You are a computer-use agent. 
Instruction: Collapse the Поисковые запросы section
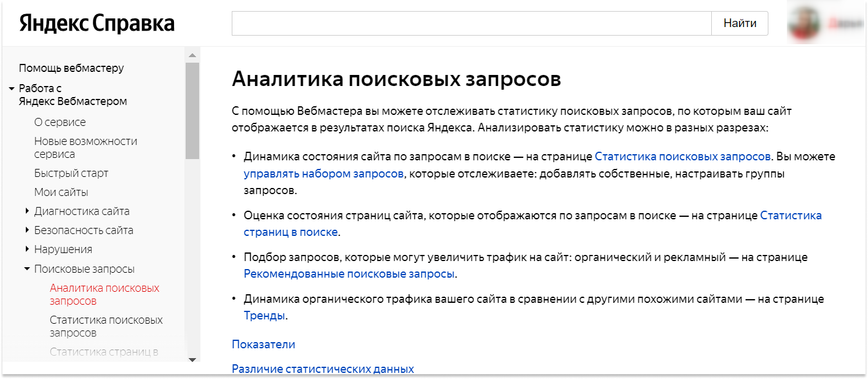coord(27,269)
